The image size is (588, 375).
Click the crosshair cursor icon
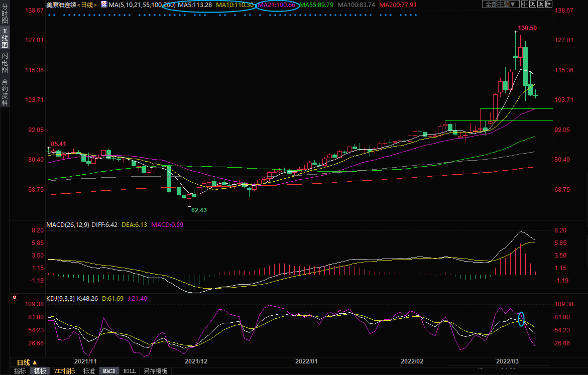click(525, 4)
